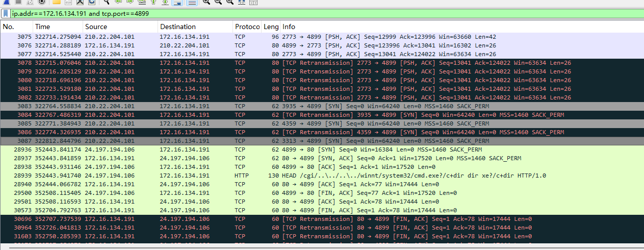Select packet number 3077
The image size is (644, 250).
322,54
